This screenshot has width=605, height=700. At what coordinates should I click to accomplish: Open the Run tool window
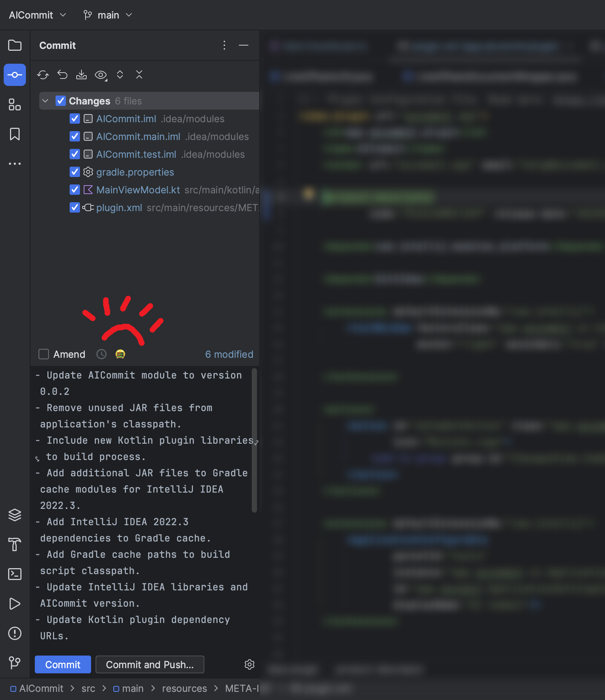coord(15,604)
